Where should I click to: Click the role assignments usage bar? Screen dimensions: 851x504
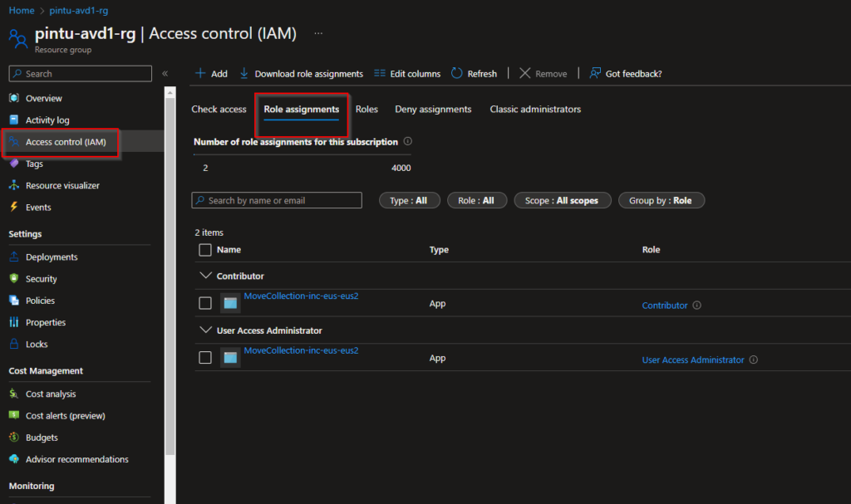pyautogui.click(x=303, y=155)
